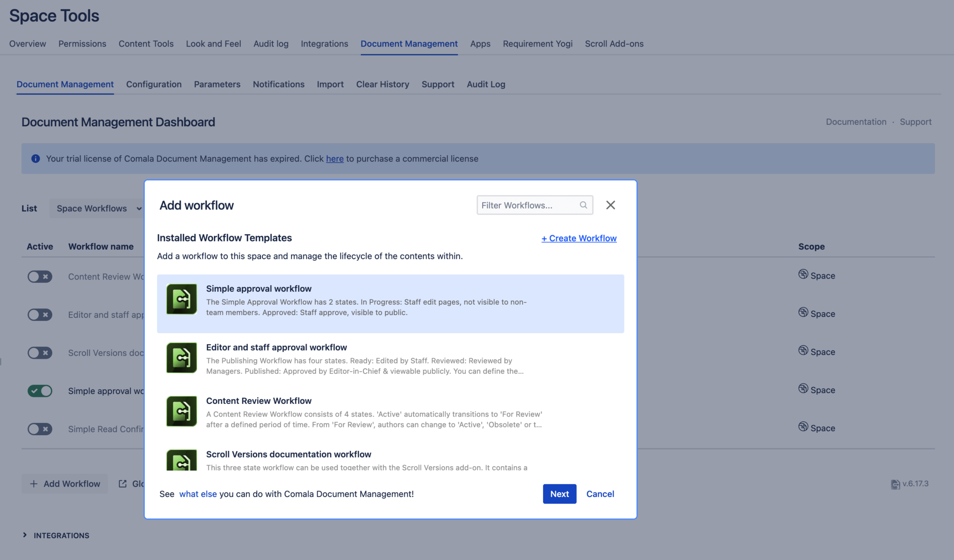Screen dimensions: 954x560
Task: Click the search magnifier in Filter Workflows
Action: click(583, 205)
